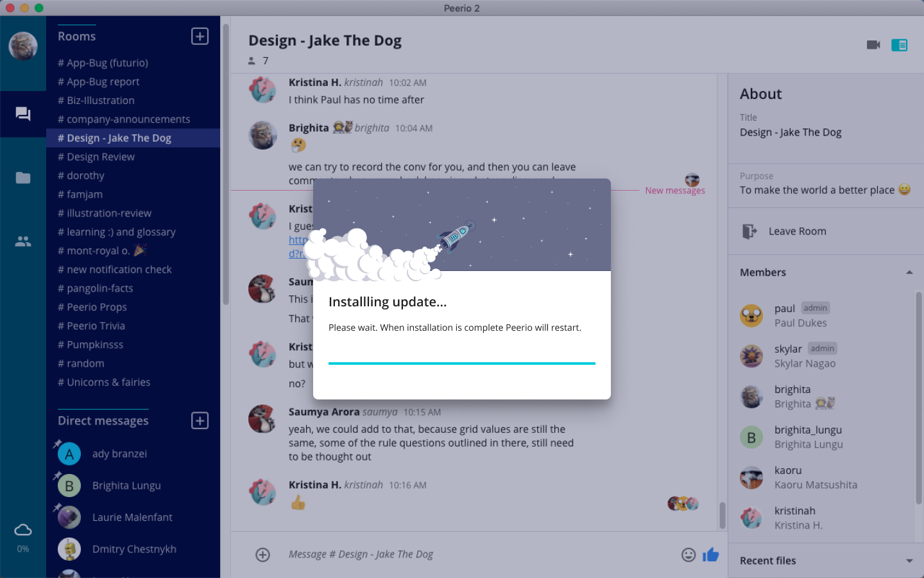Click the Purpose text in About panel
Screen dimensions: 924x578
point(825,190)
